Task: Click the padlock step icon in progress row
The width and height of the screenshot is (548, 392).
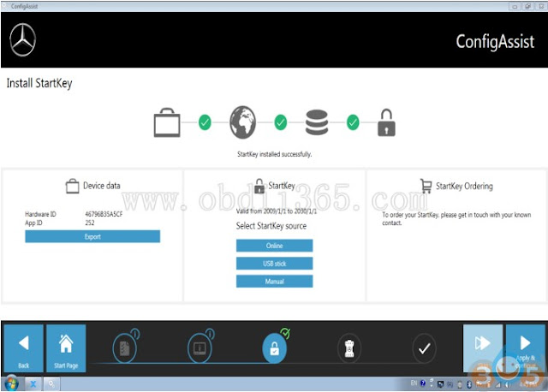Action: 386,122
